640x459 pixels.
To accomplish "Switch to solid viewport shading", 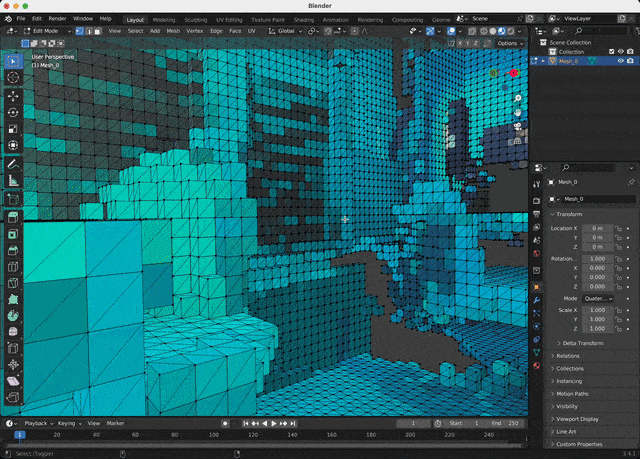I will [x=493, y=31].
